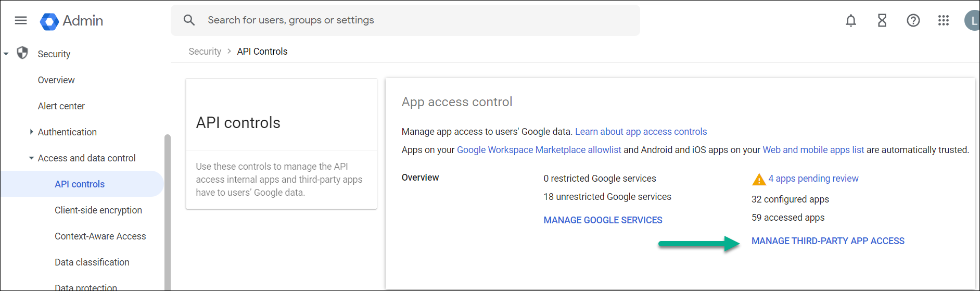The height and width of the screenshot is (291, 980).
Task: Open Alert center in the sidebar
Action: [x=61, y=106]
